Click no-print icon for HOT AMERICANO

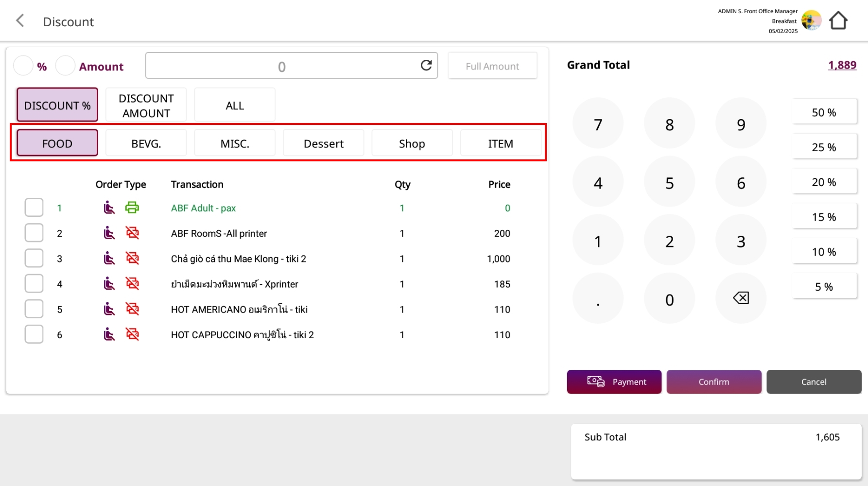(132, 309)
